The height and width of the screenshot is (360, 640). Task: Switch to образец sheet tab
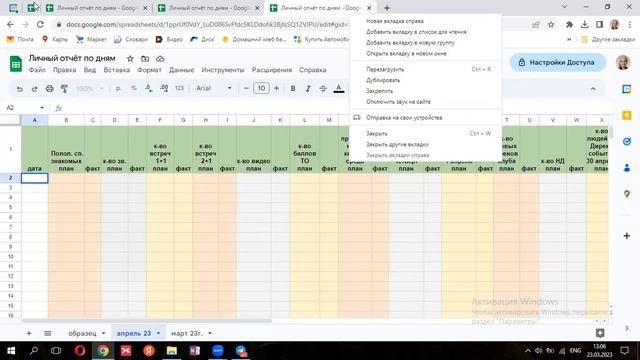82,333
